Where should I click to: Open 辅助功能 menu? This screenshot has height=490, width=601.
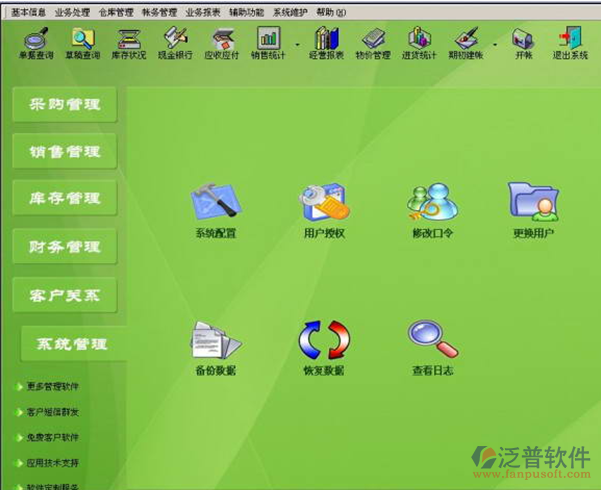pyautogui.click(x=246, y=13)
